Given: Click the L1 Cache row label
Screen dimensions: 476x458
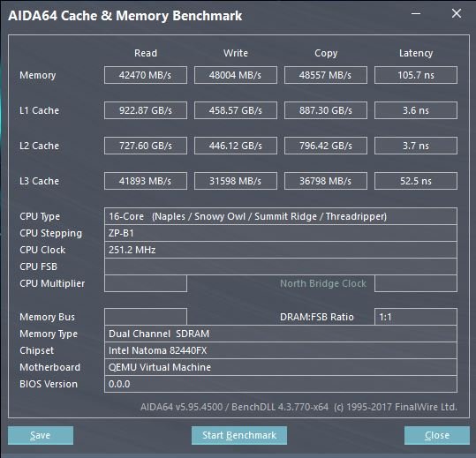Looking at the screenshot, I should (x=39, y=110).
